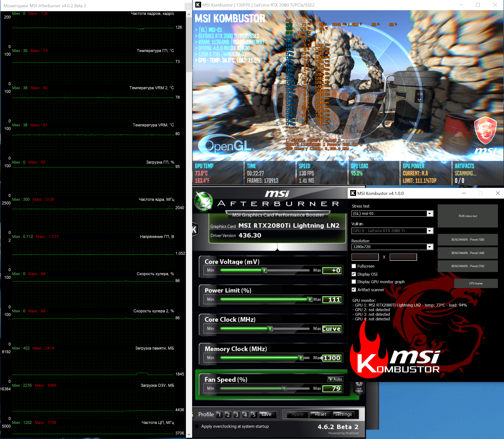Screen dimensions: 504x439
Task: Click RUN stress test button
Action: pos(467,216)
